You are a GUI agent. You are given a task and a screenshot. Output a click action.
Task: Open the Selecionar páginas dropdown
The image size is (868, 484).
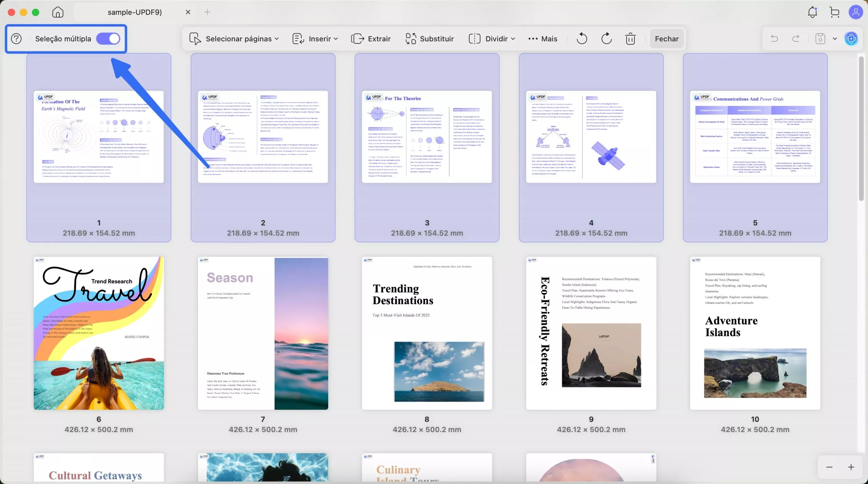click(x=234, y=39)
